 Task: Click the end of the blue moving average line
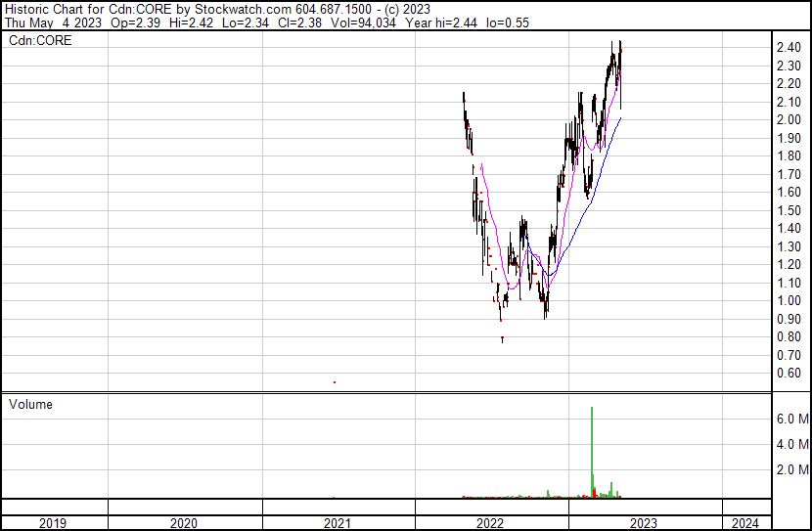(x=620, y=118)
